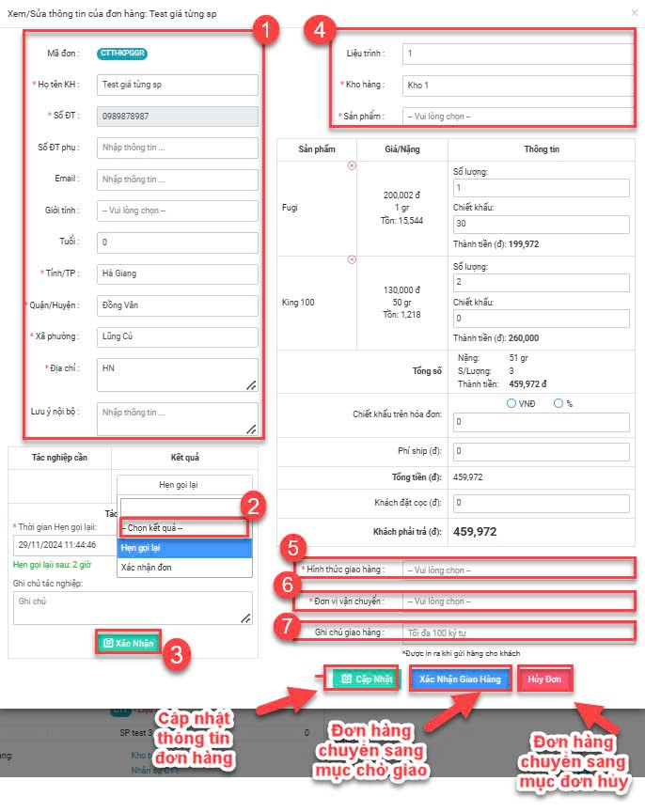Expand the Hình thức giao hàng dropdown

click(x=517, y=570)
